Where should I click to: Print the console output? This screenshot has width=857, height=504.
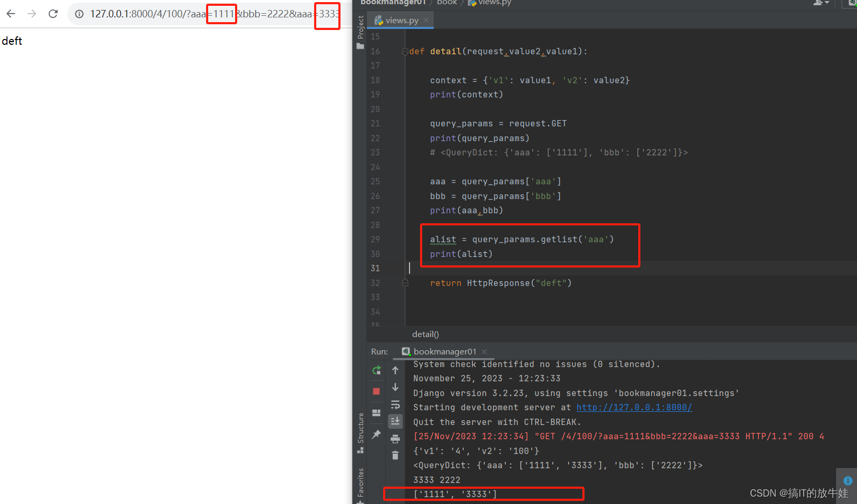coord(395,439)
